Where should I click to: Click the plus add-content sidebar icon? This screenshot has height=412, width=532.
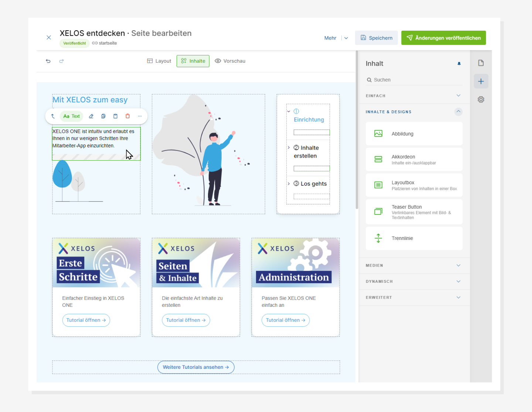click(481, 81)
